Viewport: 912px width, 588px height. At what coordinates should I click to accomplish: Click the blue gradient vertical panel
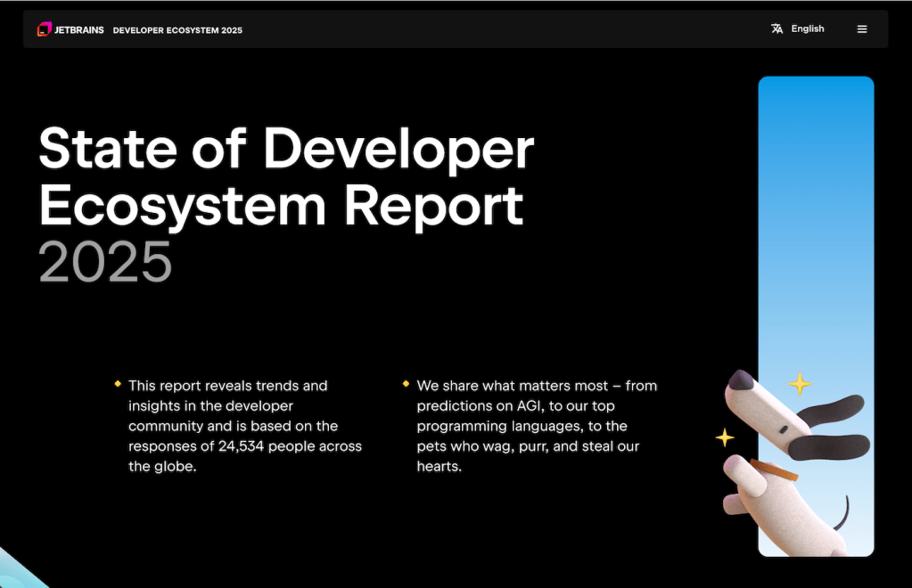click(x=816, y=223)
